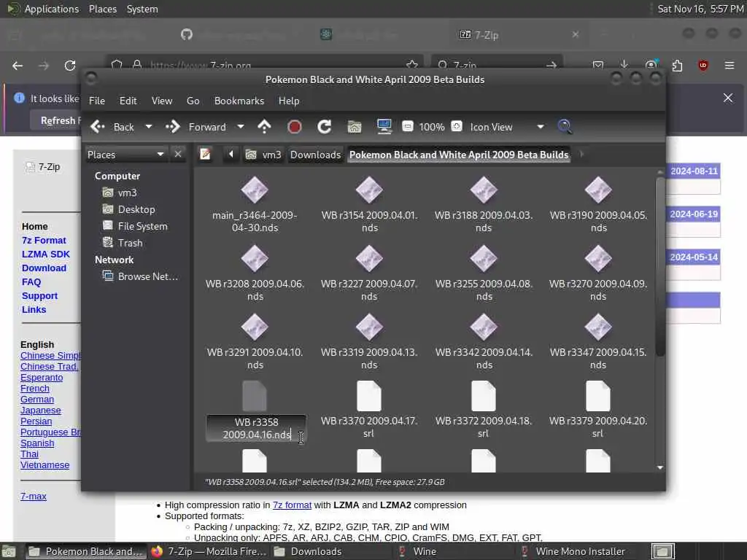Open the View menu
Screen dimensions: 747x560
pyautogui.click(x=162, y=101)
